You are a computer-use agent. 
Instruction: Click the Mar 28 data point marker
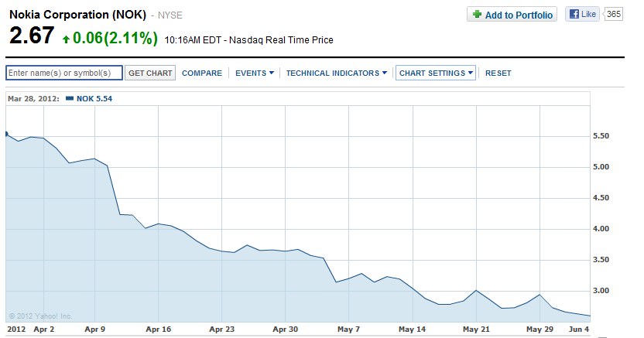coord(6,134)
